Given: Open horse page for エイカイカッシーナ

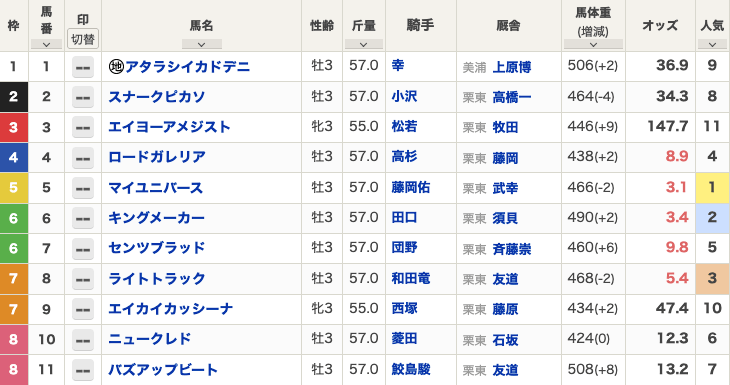Looking at the screenshot, I should tap(170, 309).
